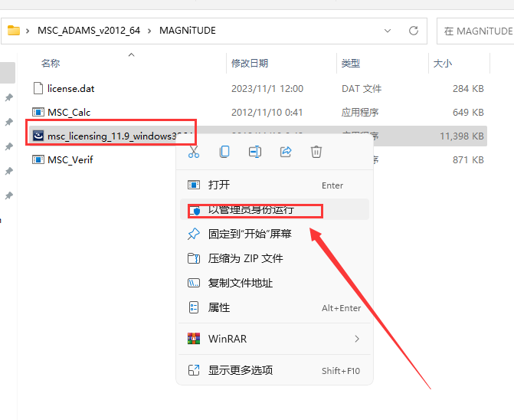
Task: Click the 11,398 KB size cell
Action: [462, 136]
